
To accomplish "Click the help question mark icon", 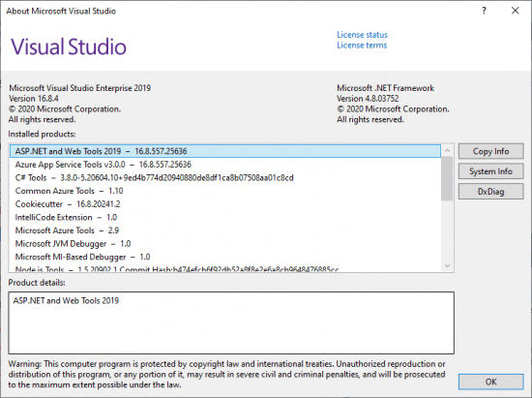I will (485, 11).
